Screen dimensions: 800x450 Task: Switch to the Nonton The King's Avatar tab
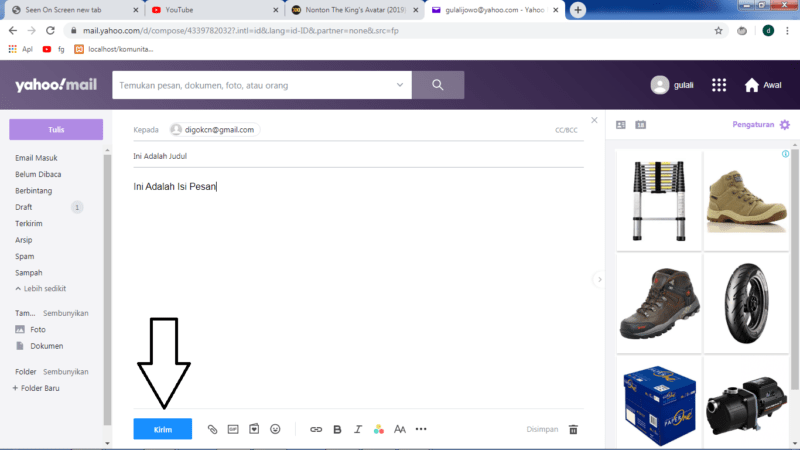[356, 10]
